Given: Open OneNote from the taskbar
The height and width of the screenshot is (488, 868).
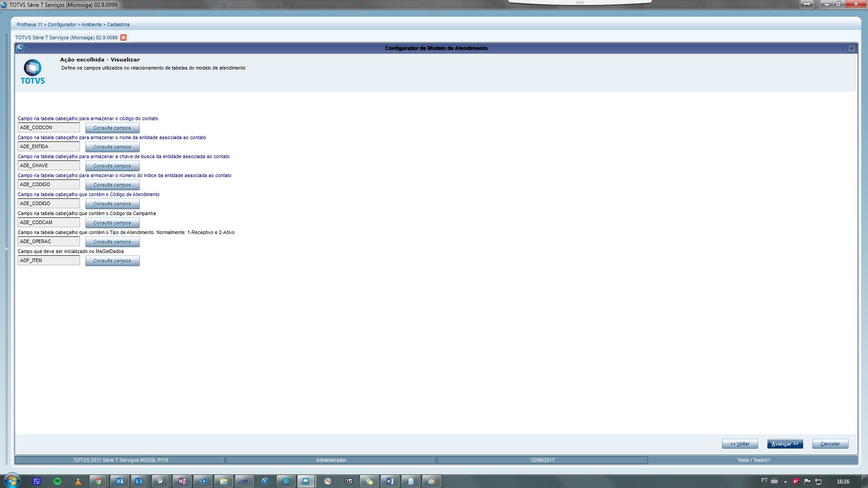Looking at the screenshot, I should point(182,481).
